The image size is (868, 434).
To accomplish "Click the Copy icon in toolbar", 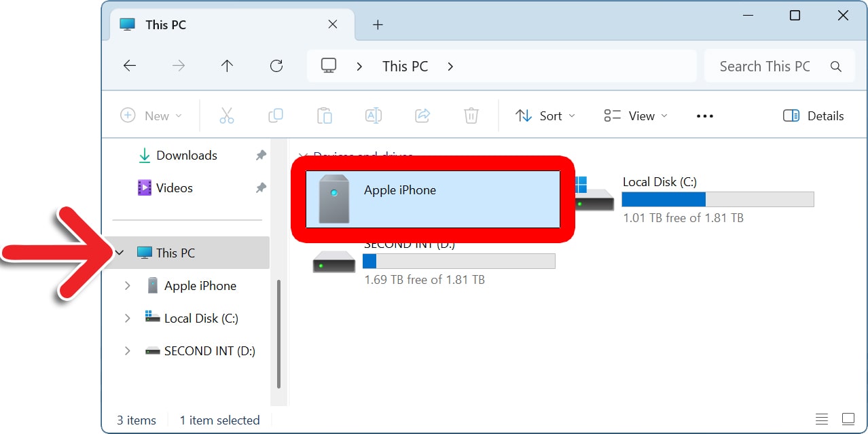I will (x=276, y=116).
